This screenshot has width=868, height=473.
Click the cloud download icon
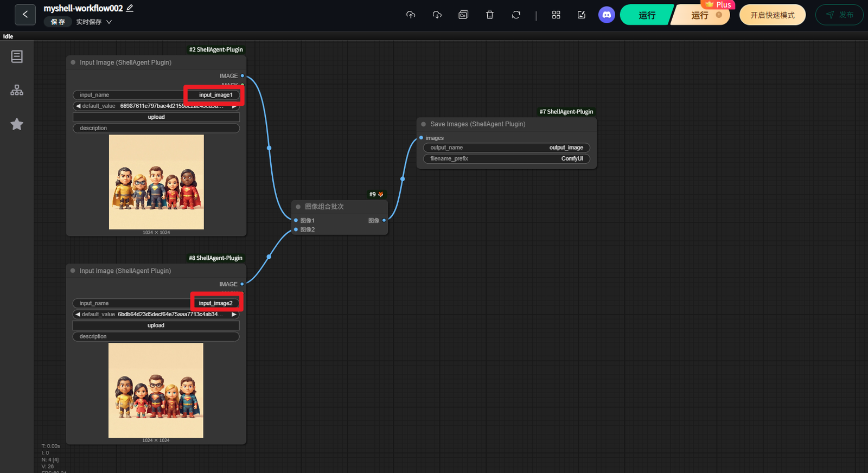pos(437,15)
